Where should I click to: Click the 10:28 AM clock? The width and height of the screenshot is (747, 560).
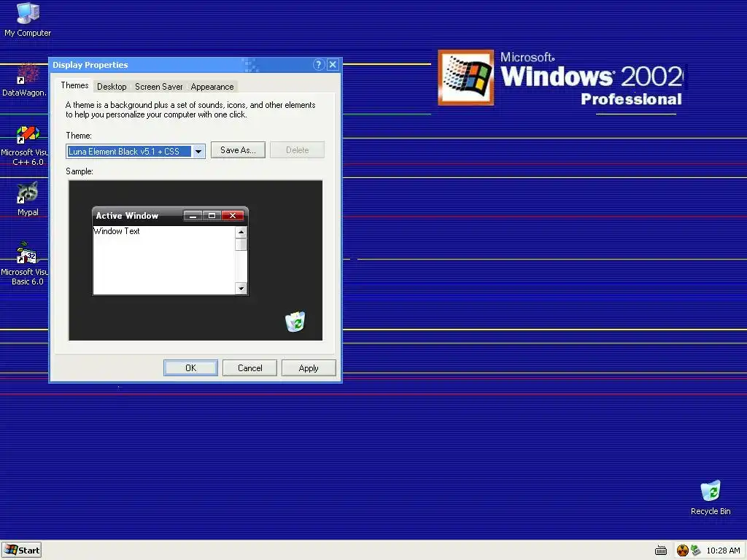tap(723, 551)
